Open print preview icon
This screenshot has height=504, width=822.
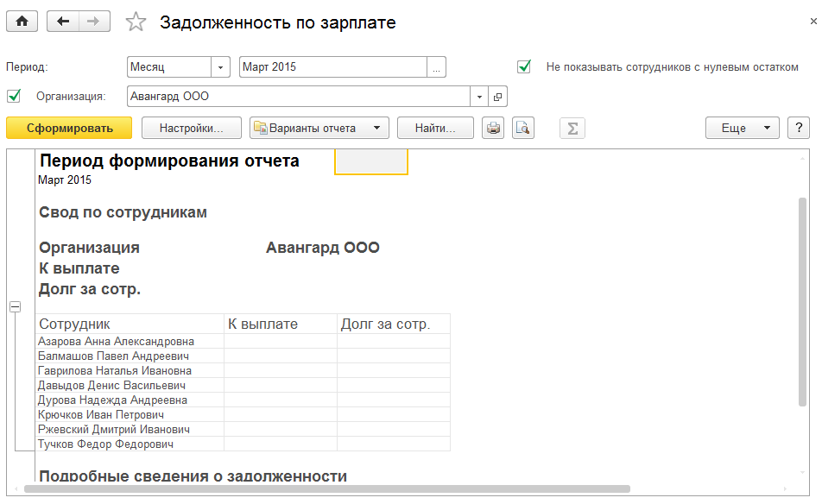point(522,129)
